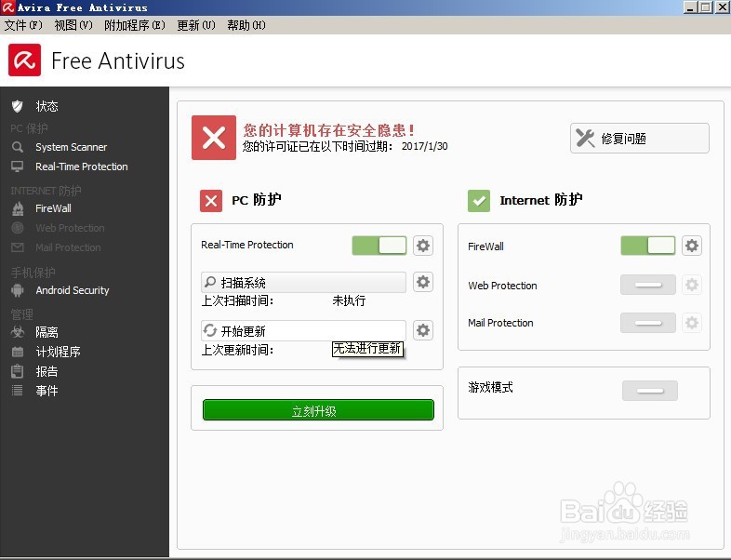Minimize the Avira window
Screen dimensions: 731x560
[690, 7]
